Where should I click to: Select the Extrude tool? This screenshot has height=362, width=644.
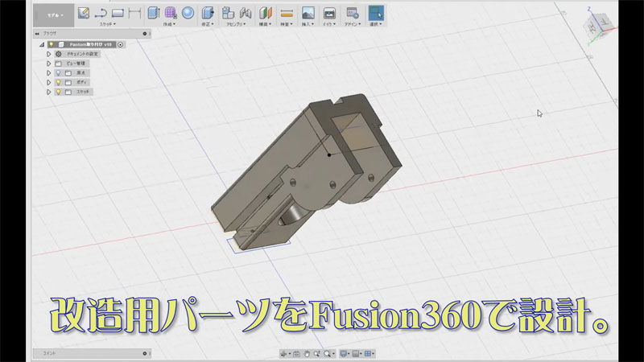pyautogui.click(x=154, y=13)
